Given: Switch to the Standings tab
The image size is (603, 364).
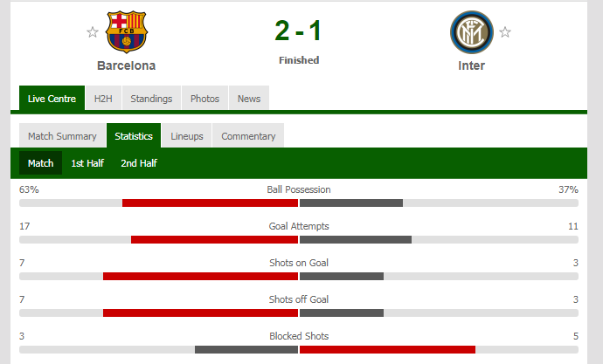Looking at the screenshot, I should [151, 99].
